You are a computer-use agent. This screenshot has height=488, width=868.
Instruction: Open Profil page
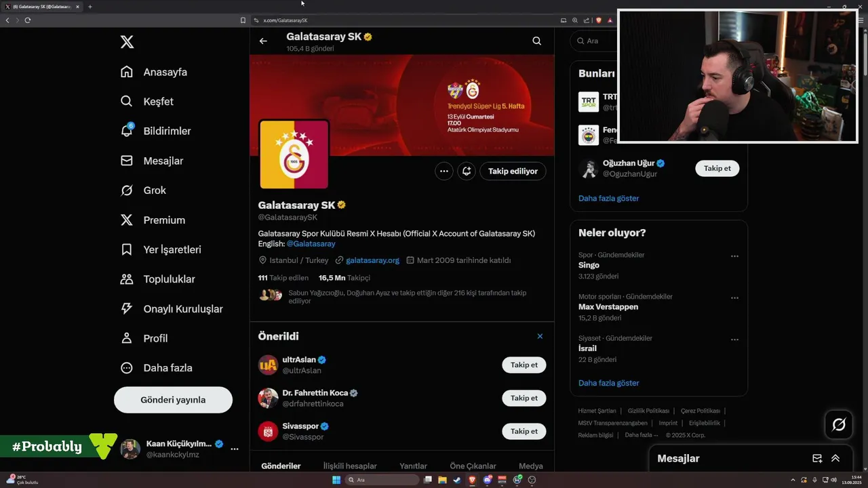point(144,338)
